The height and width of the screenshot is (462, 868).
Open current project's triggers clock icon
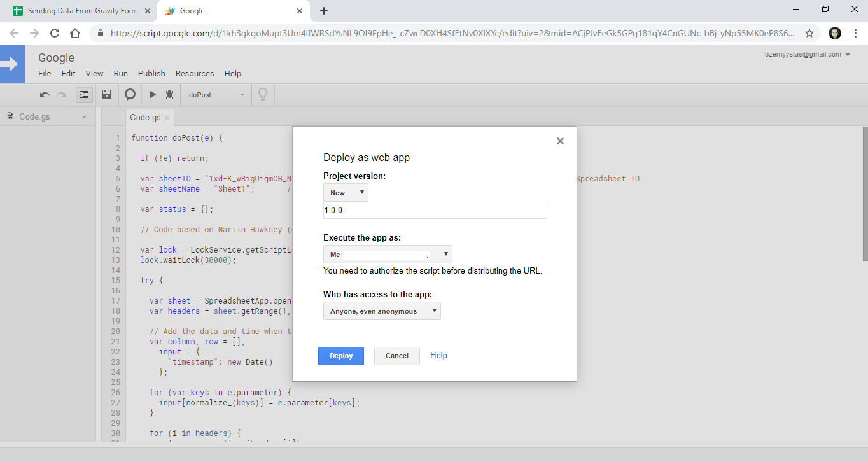click(x=130, y=94)
